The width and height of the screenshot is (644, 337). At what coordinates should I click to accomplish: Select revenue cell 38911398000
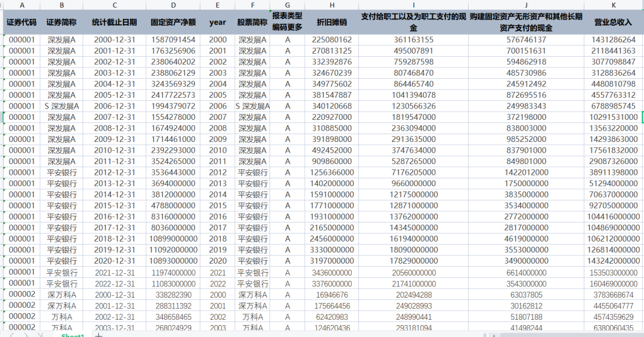click(614, 172)
